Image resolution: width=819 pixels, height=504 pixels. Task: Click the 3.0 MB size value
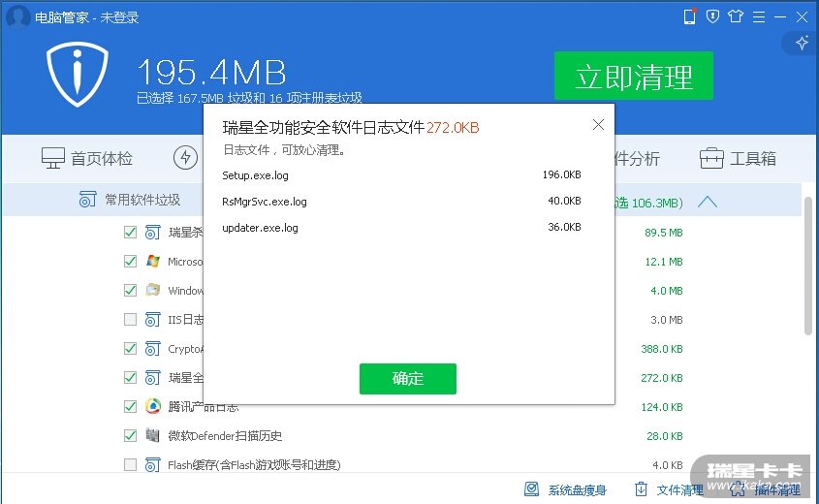667,320
